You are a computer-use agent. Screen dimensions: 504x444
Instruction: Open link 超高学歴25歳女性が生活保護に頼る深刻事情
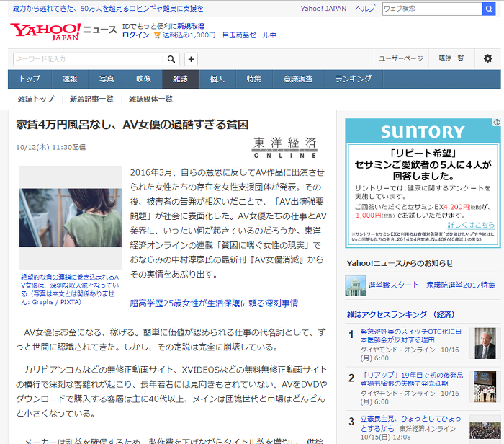[214, 303]
